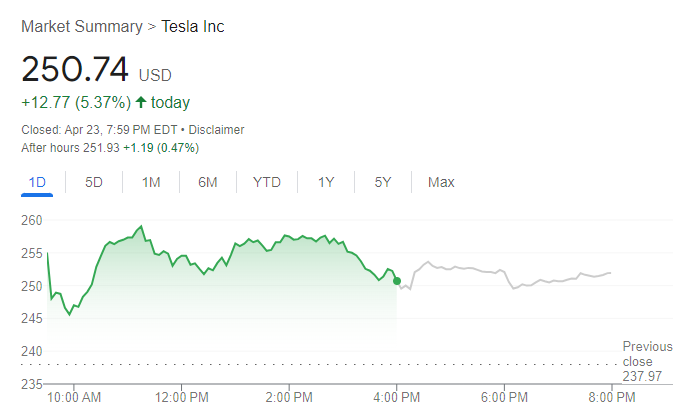This screenshot has width=698, height=411.
Task: Click the 250.74 stock price
Action: tap(75, 69)
